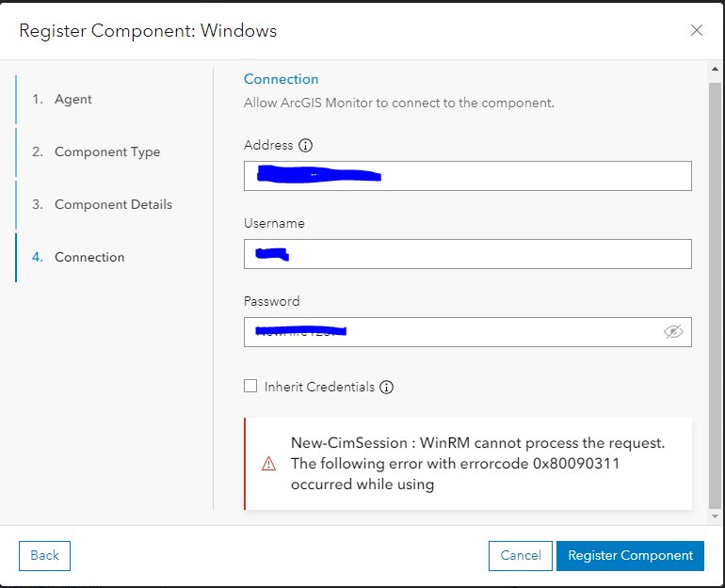Go to step 1 Agent
The image size is (725, 588).
click(x=72, y=99)
